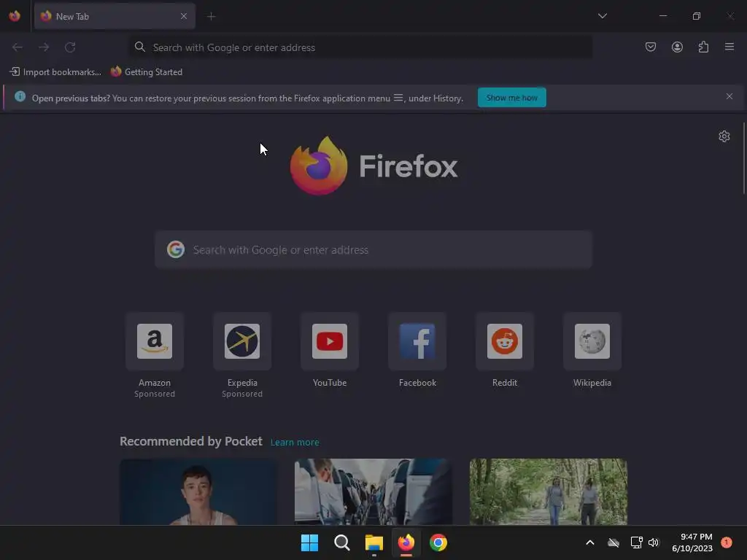Launch Google Chrome from taskbar
The image size is (747, 560).
438,542
